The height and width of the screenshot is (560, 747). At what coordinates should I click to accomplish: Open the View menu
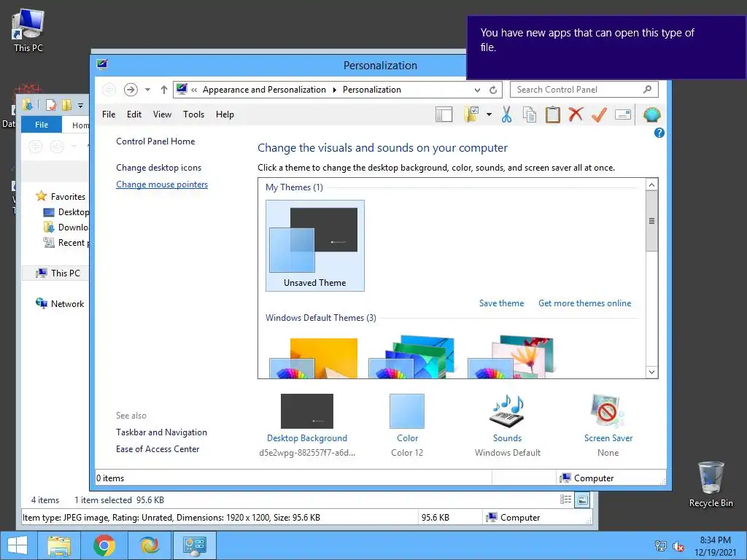pos(162,114)
